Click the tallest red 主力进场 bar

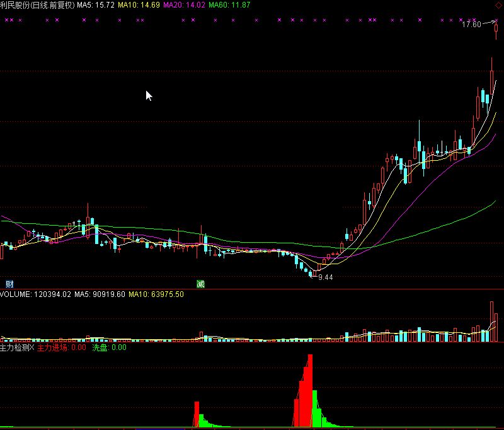(x=310, y=390)
